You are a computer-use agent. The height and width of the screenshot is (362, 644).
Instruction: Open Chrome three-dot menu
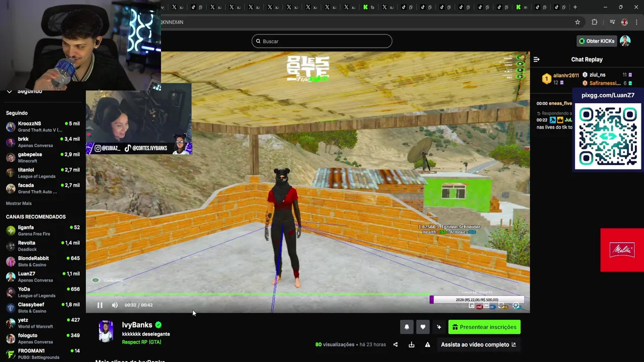(x=636, y=22)
